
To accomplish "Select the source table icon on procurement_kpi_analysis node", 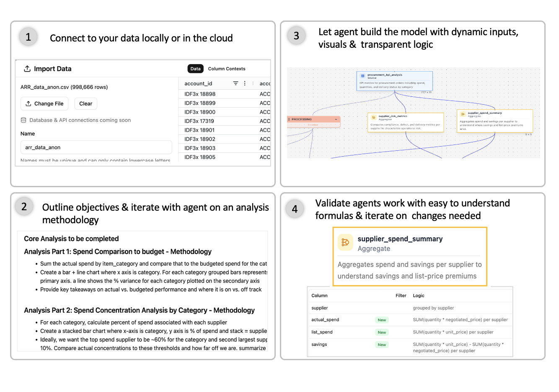I will (362, 75).
